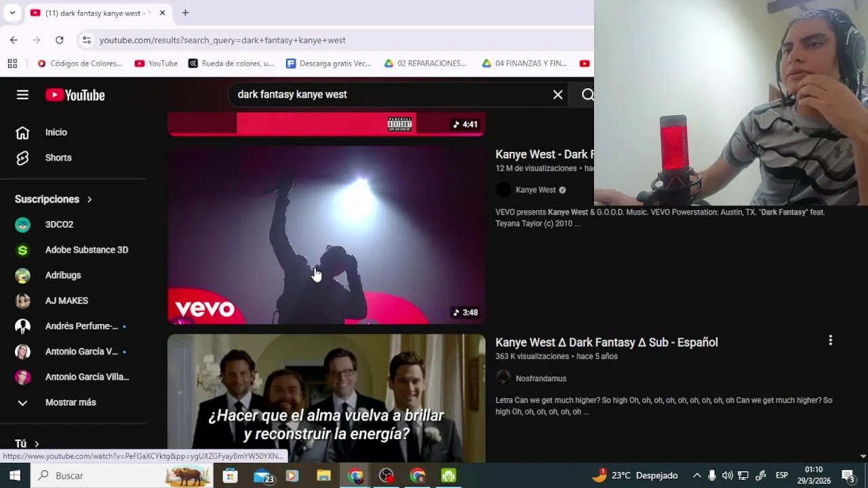Open Códigos de Colores bookmark

coord(79,63)
